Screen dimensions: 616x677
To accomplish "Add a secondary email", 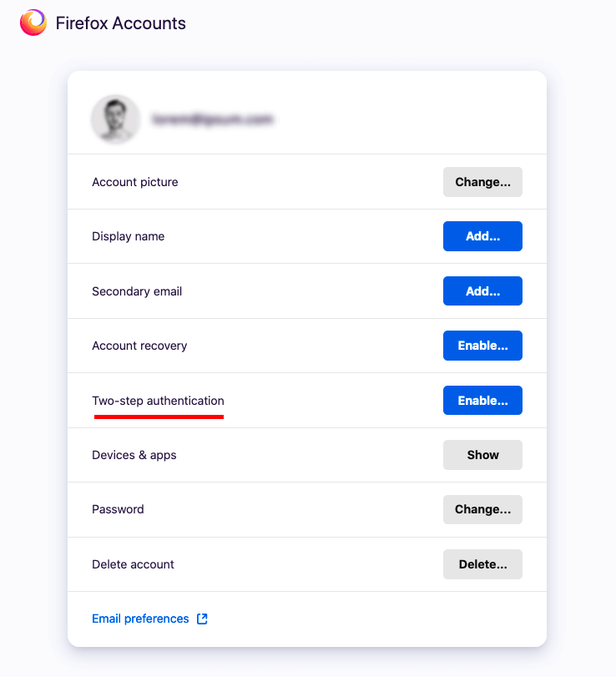I will [482, 291].
